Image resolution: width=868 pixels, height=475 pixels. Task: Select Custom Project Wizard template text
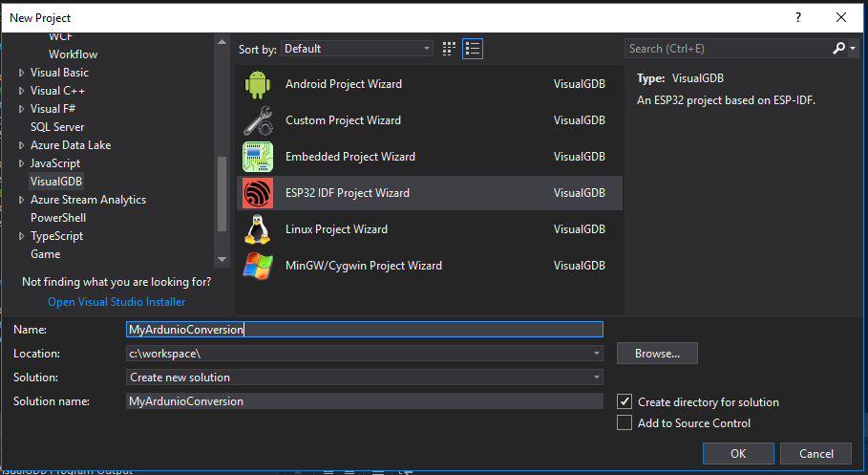(x=343, y=120)
